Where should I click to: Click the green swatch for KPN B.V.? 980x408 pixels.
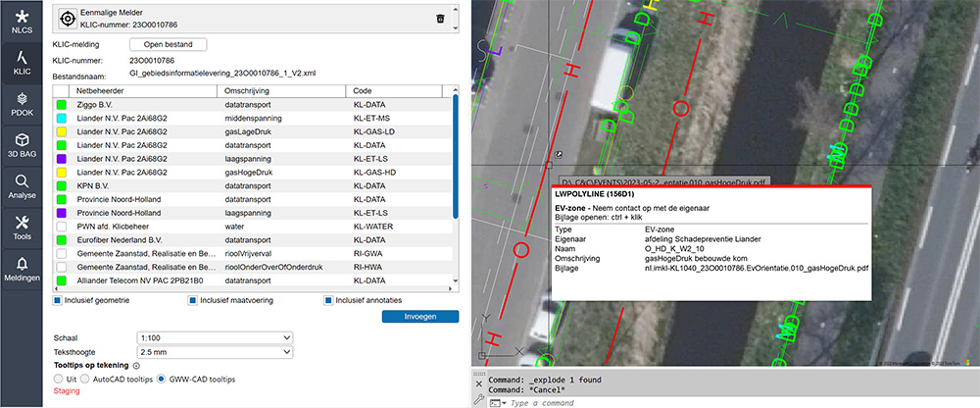[x=61, y=185]
